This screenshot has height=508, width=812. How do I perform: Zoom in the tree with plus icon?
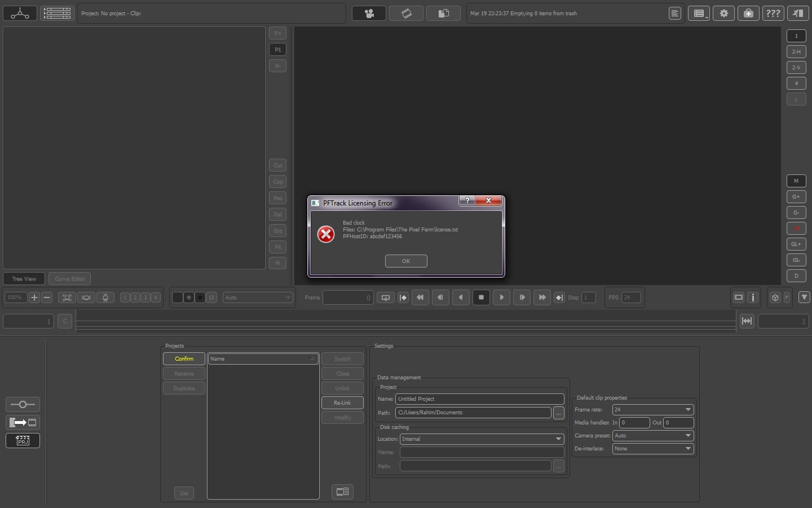(34, 297)
